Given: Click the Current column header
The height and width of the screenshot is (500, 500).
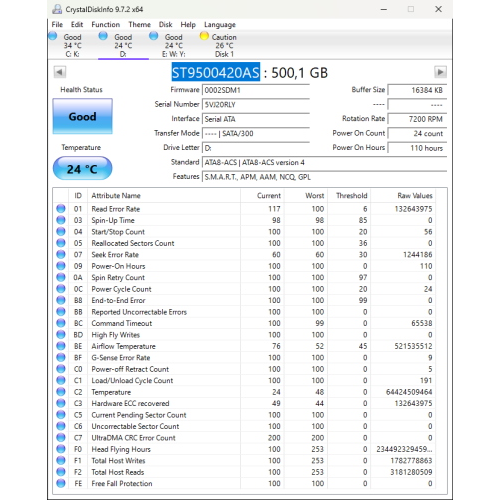Looking at the screenshot, I should click(x=262, y=196).
